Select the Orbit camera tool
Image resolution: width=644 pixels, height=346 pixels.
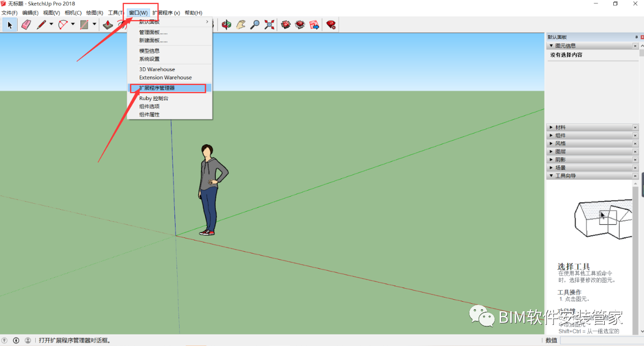[226, 25]
